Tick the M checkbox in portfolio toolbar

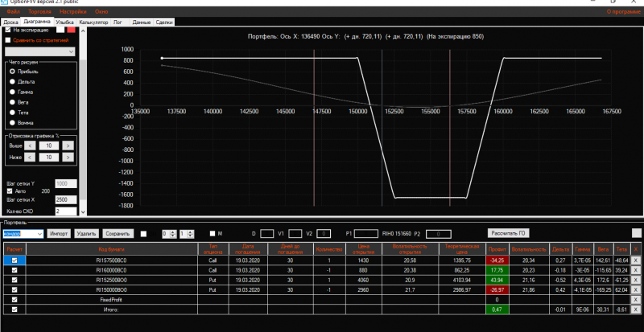click(x=212, y=233)
